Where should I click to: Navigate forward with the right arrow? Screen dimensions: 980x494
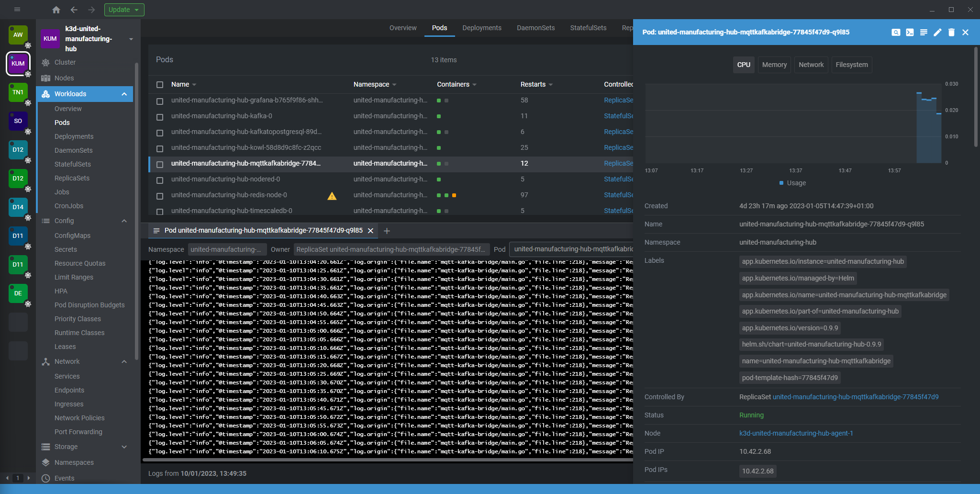point(91,10)
